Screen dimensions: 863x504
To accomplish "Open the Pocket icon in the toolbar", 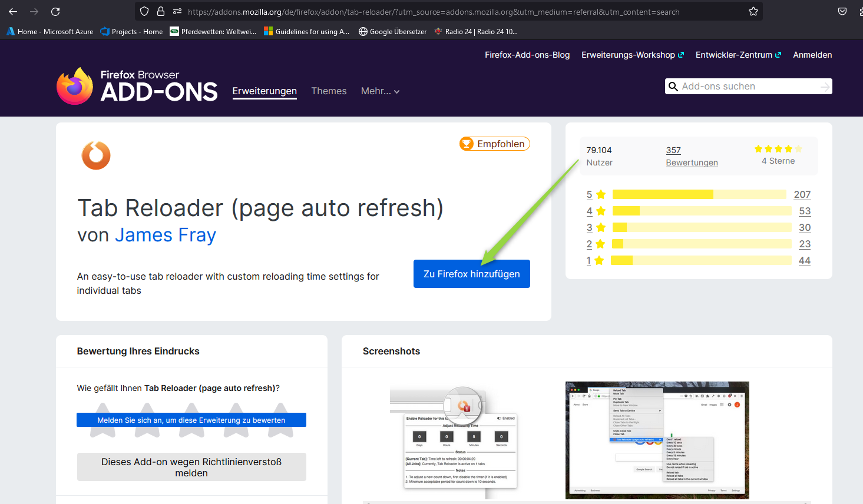I will (842, 12).
